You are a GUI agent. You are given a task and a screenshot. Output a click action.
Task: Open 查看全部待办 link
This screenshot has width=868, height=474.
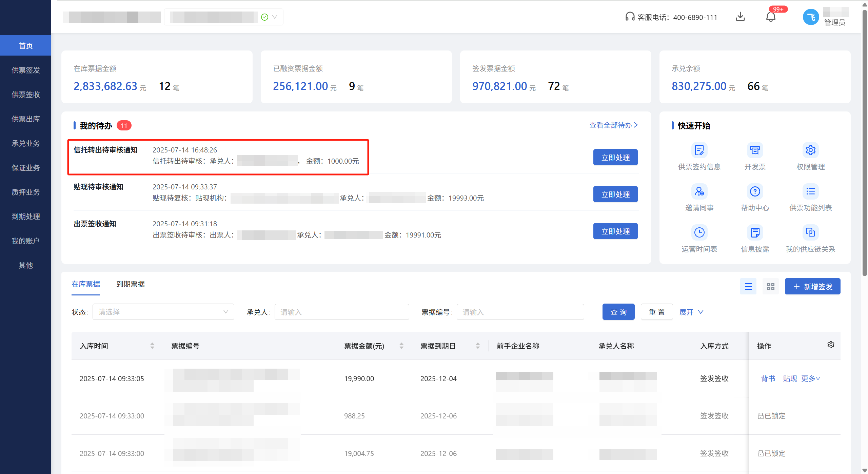[x=613, y=125]
